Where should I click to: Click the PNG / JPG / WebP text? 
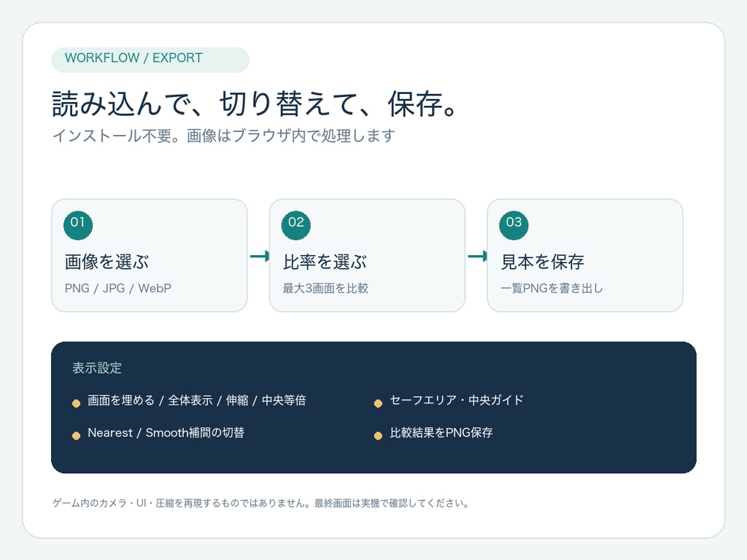[117, 289]
